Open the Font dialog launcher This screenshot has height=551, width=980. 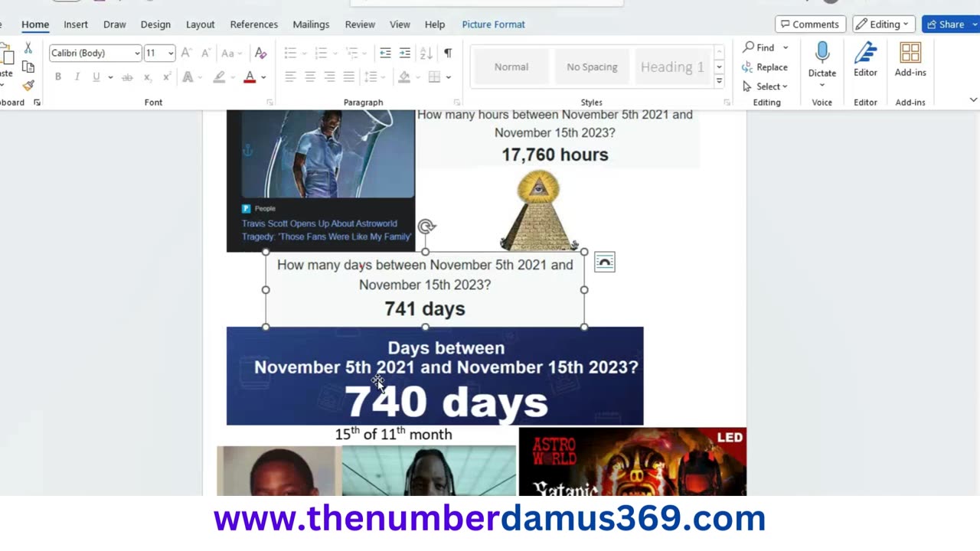tap(269, 103)
